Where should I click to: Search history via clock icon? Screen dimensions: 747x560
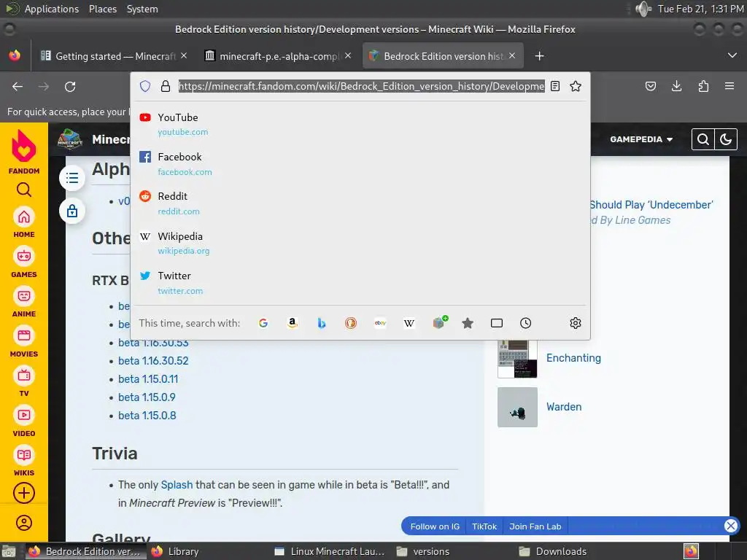click(525, 323)
